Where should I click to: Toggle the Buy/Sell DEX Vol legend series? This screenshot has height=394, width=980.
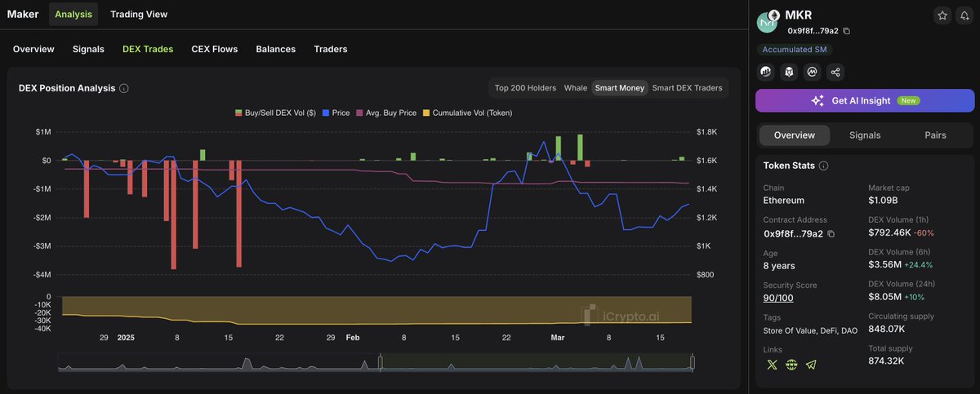pos(275,113)
